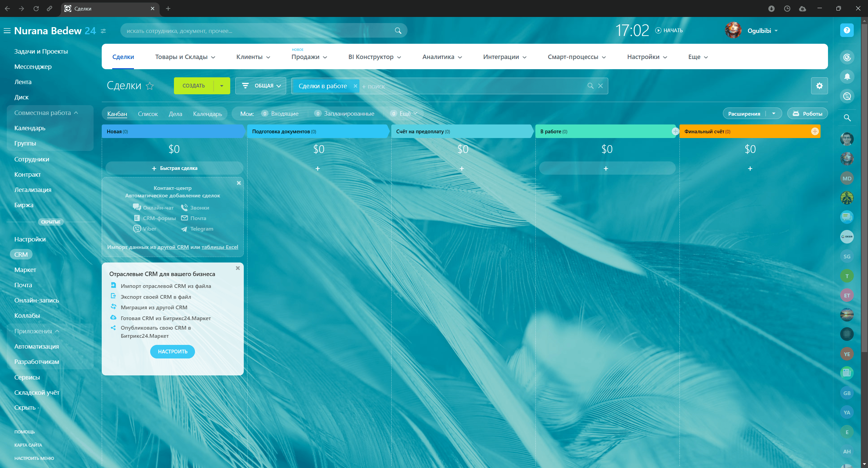Click the global search input field
Image resolution: width=868 pixels, height=468 pixels.
click(x=258, y=31)
